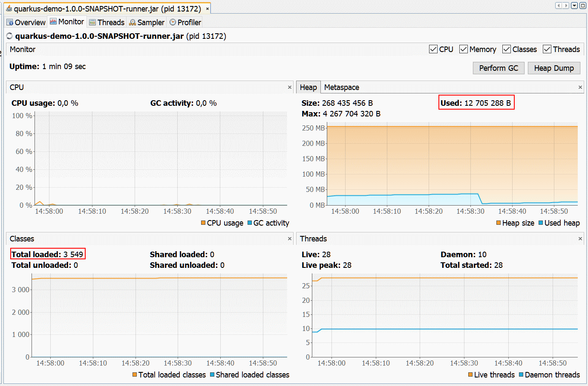Close the Threads graph panel
Image resolution: width=588 pixels, height=386 pixels.
[580, 238]
